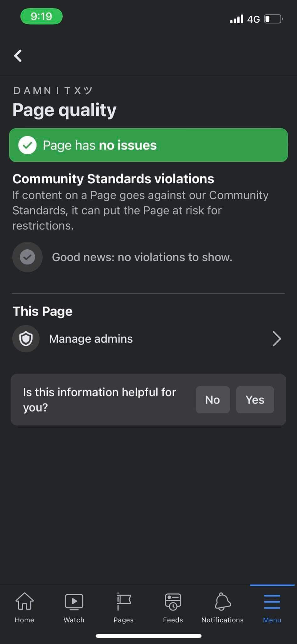297x644 pixels.
Task: Tap the Page has no issues banner
Action: tap(148, 145)
